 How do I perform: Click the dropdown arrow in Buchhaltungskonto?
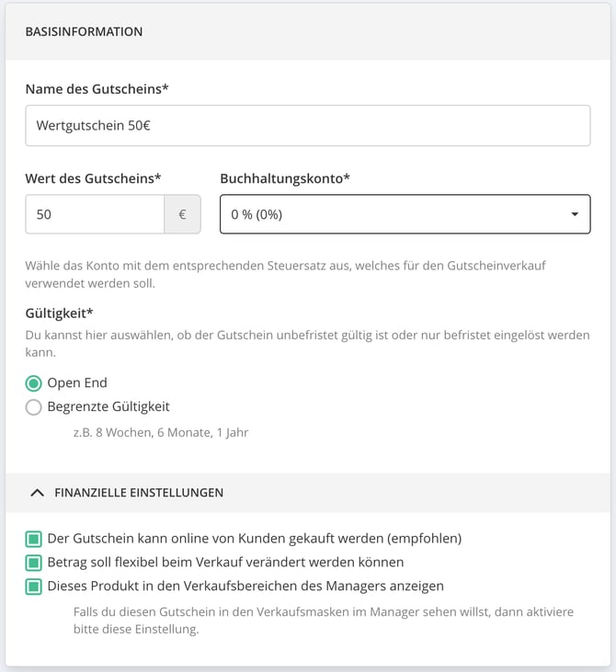click(x=575, y=214)
